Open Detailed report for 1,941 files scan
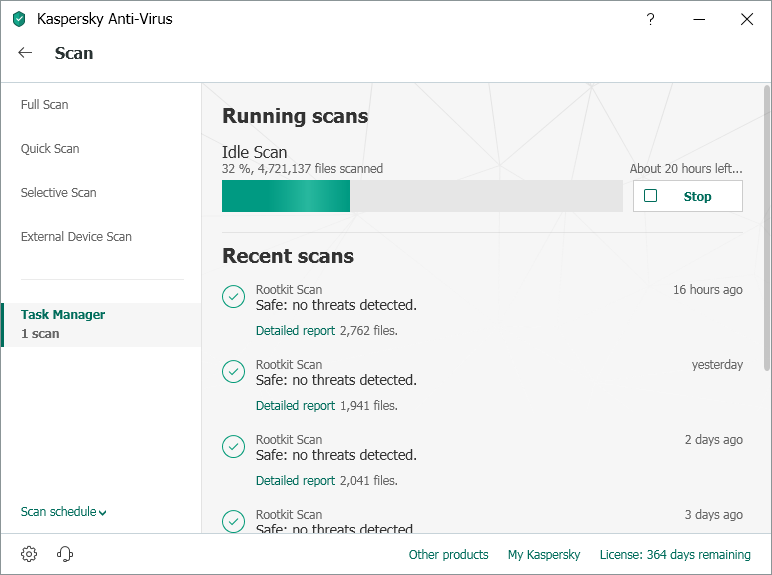The height and width of the screenshot is (575, 772). (295, 406)
